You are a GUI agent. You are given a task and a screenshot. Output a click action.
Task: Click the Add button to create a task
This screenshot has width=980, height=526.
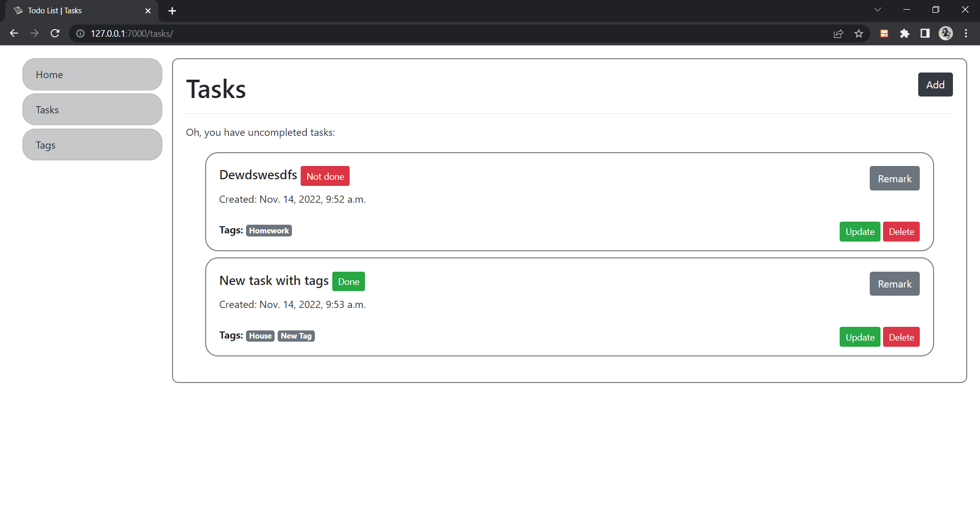(x=935, y=84)
